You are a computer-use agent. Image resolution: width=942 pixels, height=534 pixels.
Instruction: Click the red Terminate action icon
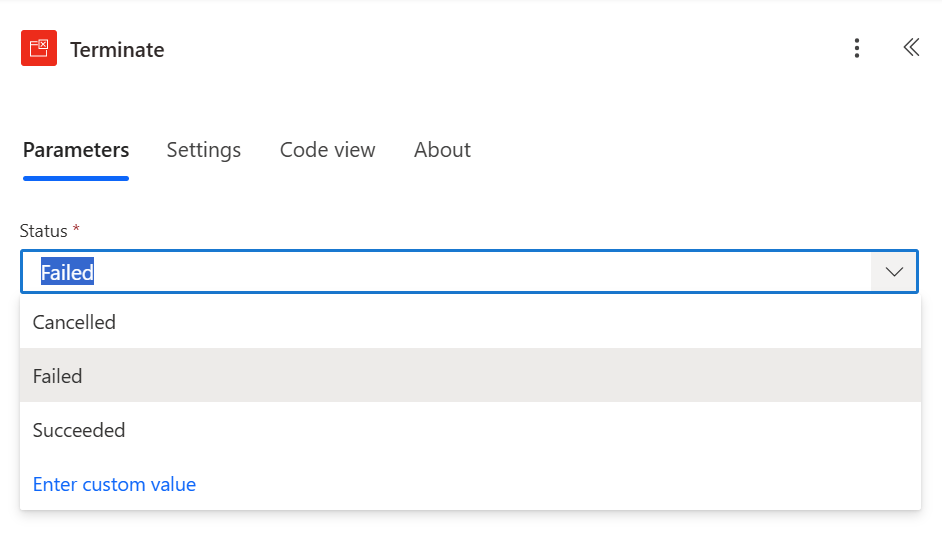click(x=39, y=49)
